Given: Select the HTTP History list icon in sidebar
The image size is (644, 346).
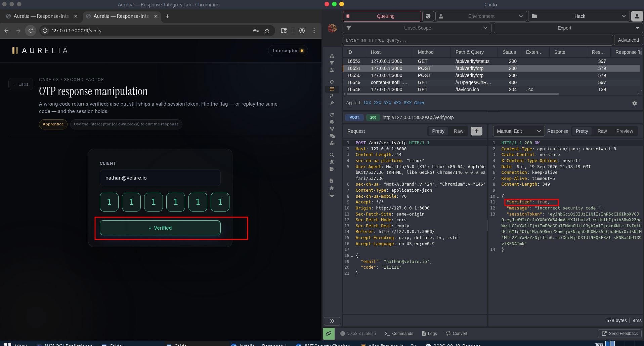Looking at the screenshot, I should (332, 89).
